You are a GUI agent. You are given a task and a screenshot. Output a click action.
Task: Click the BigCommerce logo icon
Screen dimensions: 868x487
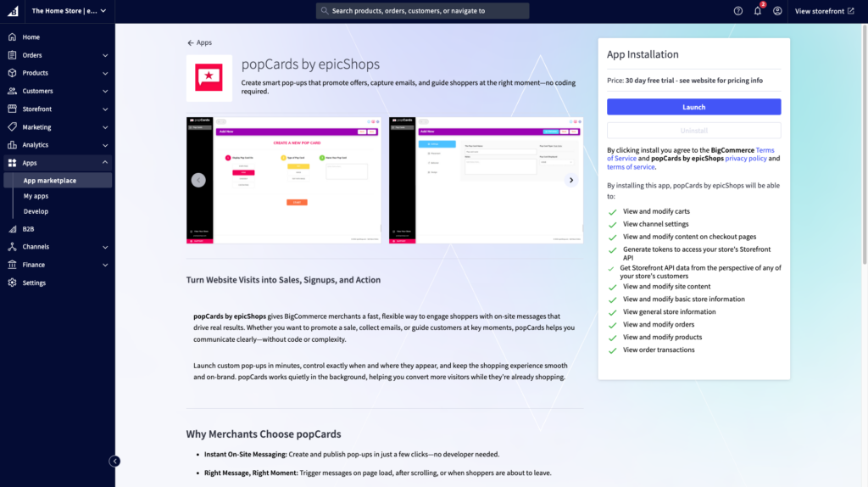click(x=13, y=11)
